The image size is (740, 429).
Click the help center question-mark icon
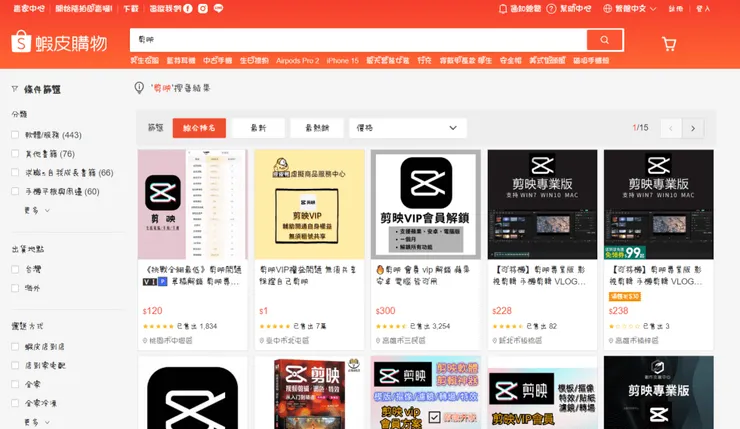pyautogui.click(x=551, y=8)
